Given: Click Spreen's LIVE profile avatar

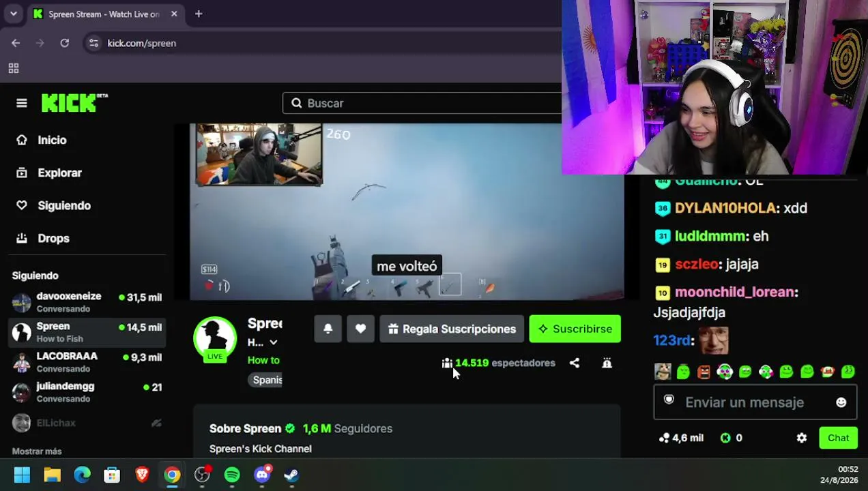Looking at the screenshot, I should click(x=215, y=339).
